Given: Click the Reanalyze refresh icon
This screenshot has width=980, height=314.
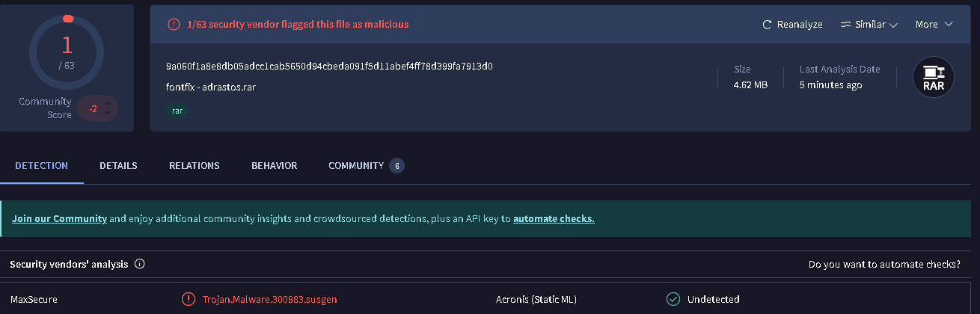Looking at the screenshot, I should pos(767,25).
